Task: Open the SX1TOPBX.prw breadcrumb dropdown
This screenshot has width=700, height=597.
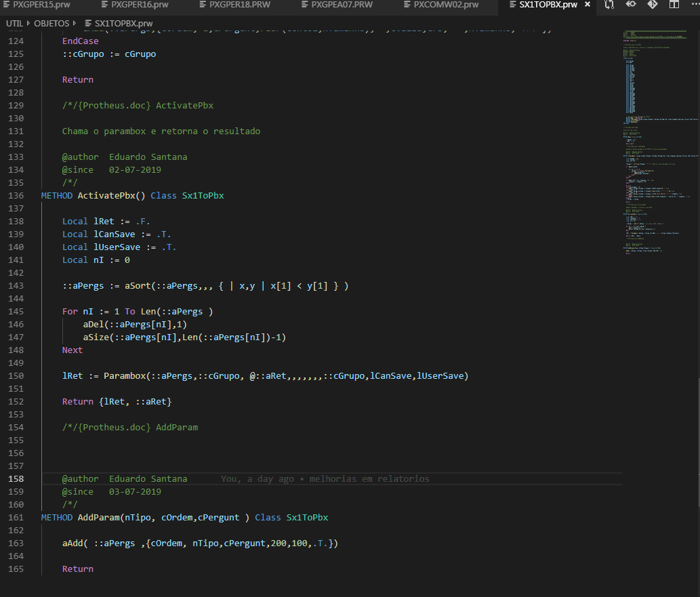Action: pyautogui.click(x=123, y=22)
